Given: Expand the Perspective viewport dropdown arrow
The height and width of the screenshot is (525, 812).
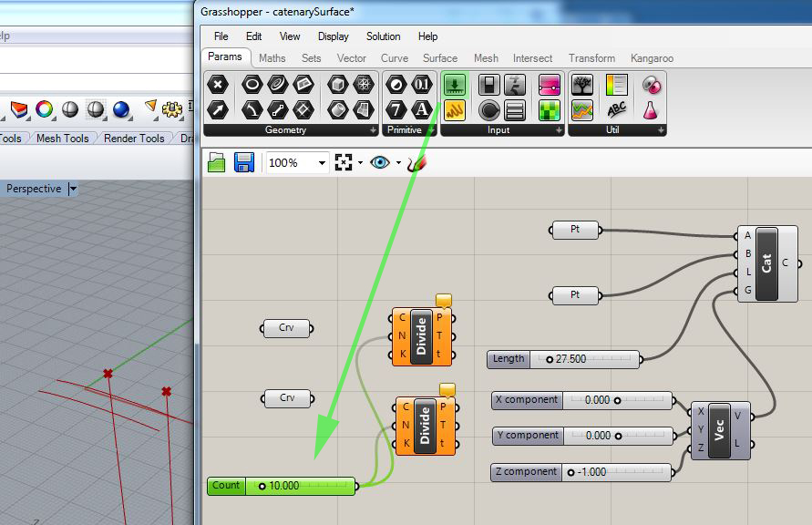Looking at the screenshot, I should 73,189.
